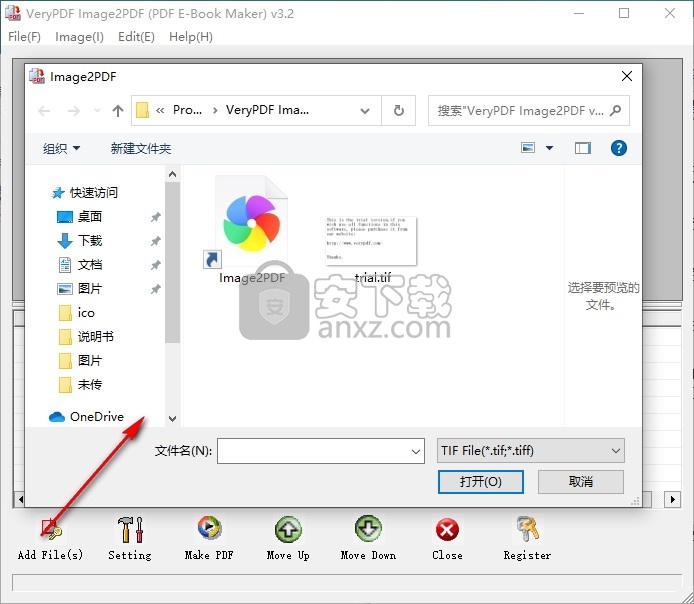Image resolution: width=694 pixels, height=604 pixels.
Task: Click the breadcrumb overflow chevron «
Action: (x=160, y=110)
